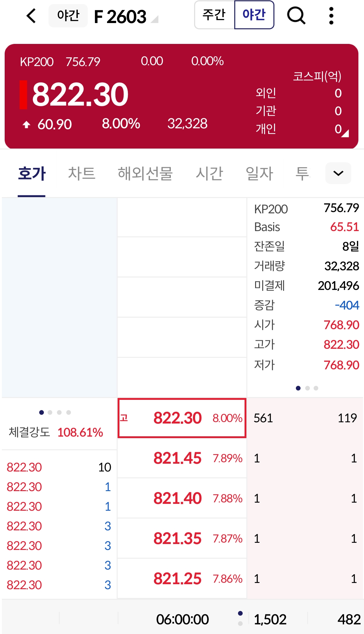Tap the back arrow icon
Screen dimensions: 364x634
[x=31, y=16]
